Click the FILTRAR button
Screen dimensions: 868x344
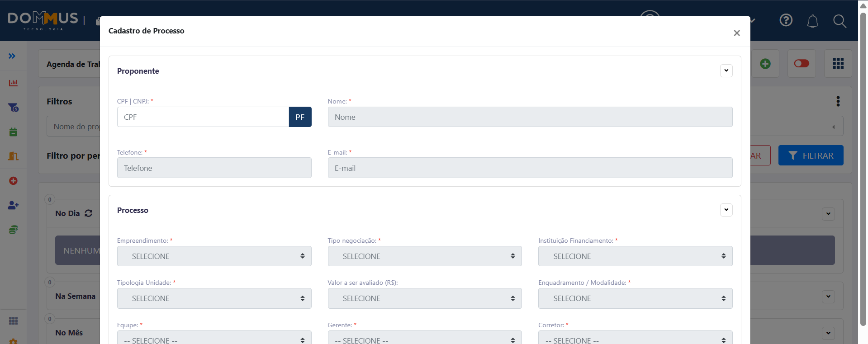[811, 156]
